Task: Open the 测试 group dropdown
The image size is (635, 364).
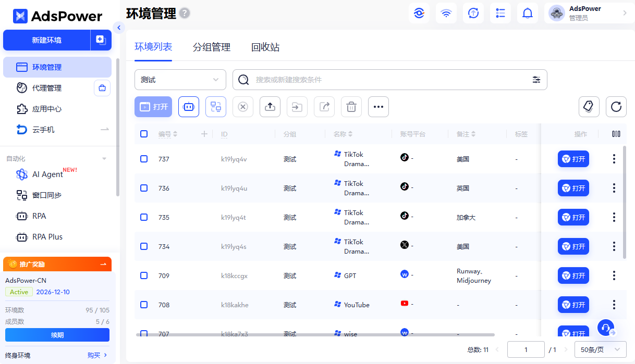Action: [180, 80]
